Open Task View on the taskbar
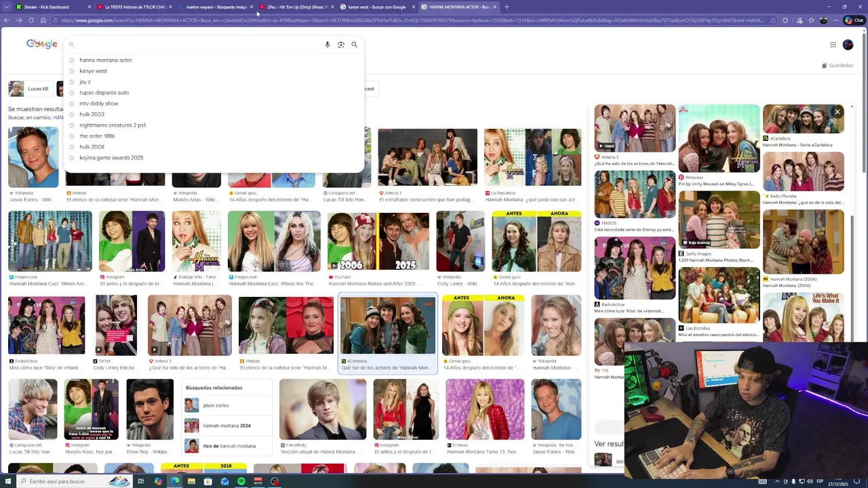 click(x=141, y=481)
